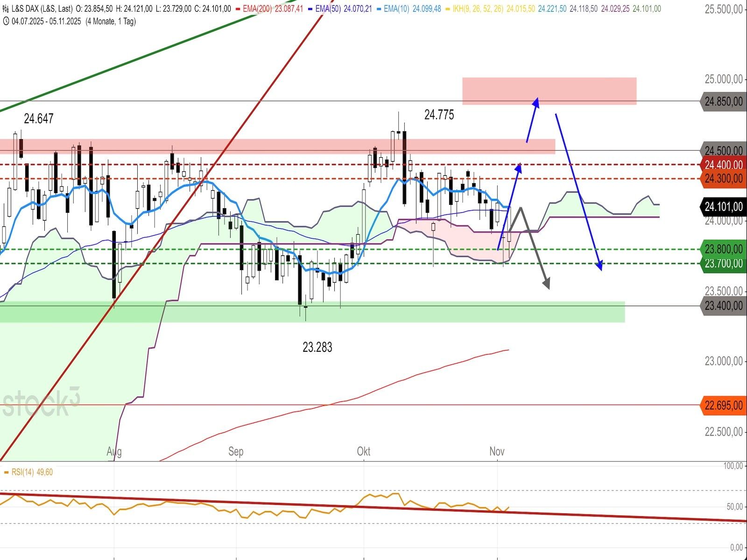
Task: Select the 24.850,00 gray price tag
Action: tap(723, 101)
